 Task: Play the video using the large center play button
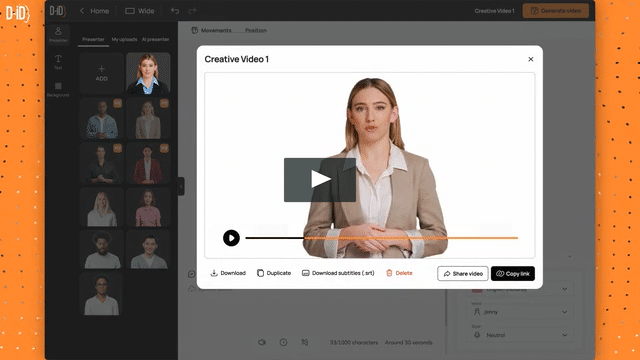(320, 180)
